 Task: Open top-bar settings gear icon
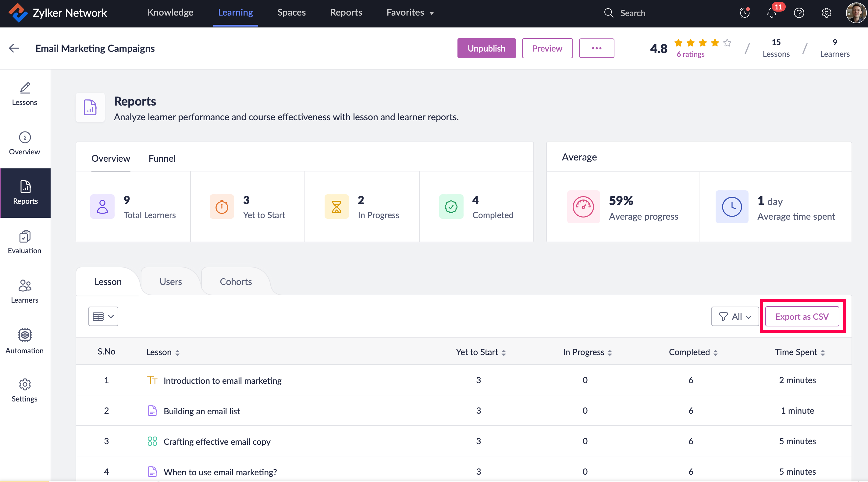tap(826, 13)
